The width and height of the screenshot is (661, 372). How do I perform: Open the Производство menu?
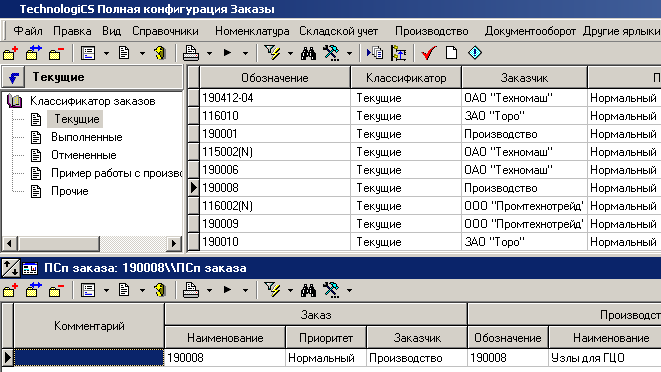pyautogui.click(x=432, y=31)
